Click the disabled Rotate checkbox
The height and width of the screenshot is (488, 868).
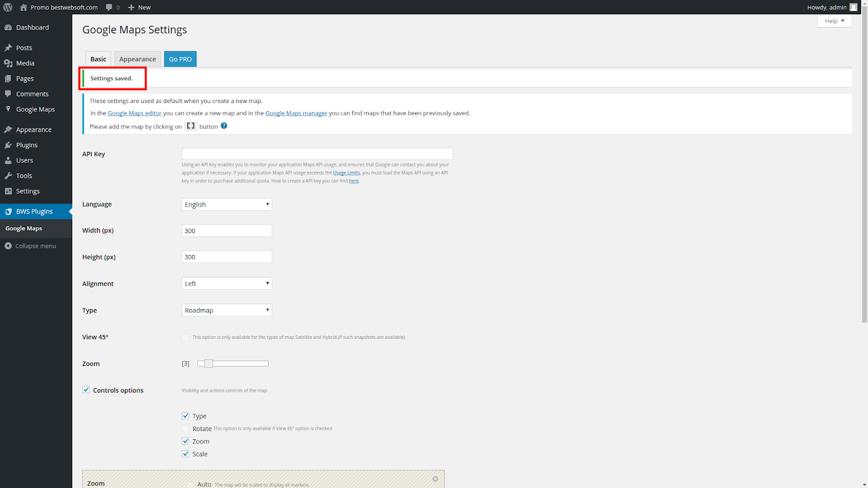point(186,428)
